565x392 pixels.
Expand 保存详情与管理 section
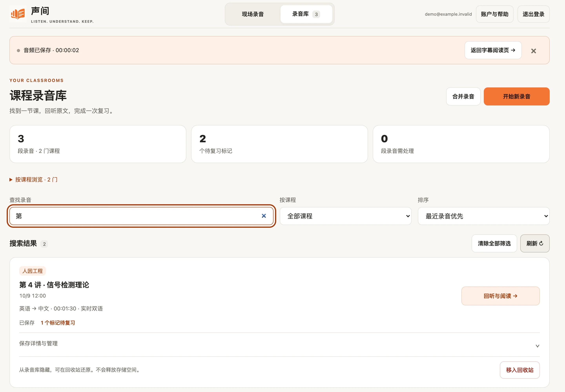point(279,344)
